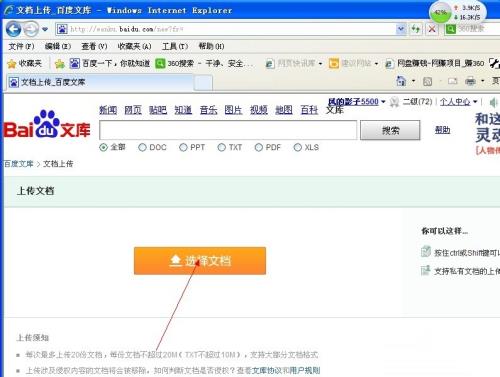Open the 视频 navigation link

point(259,110)
